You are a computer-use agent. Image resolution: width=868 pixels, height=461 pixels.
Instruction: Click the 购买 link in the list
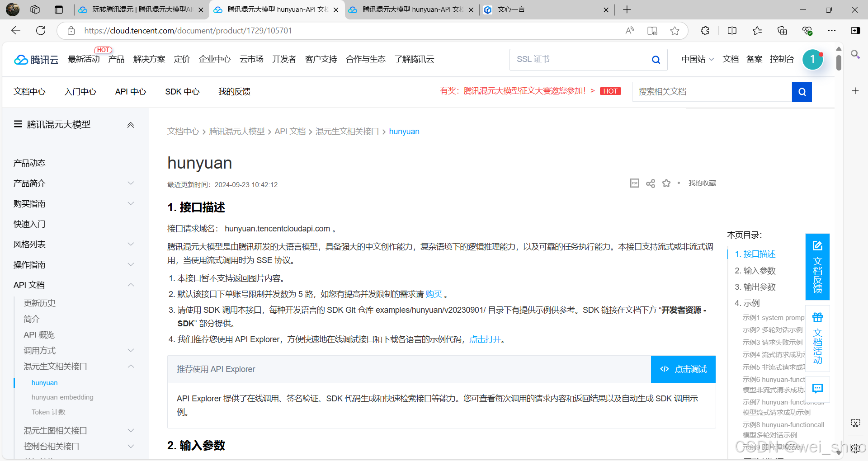434,294
